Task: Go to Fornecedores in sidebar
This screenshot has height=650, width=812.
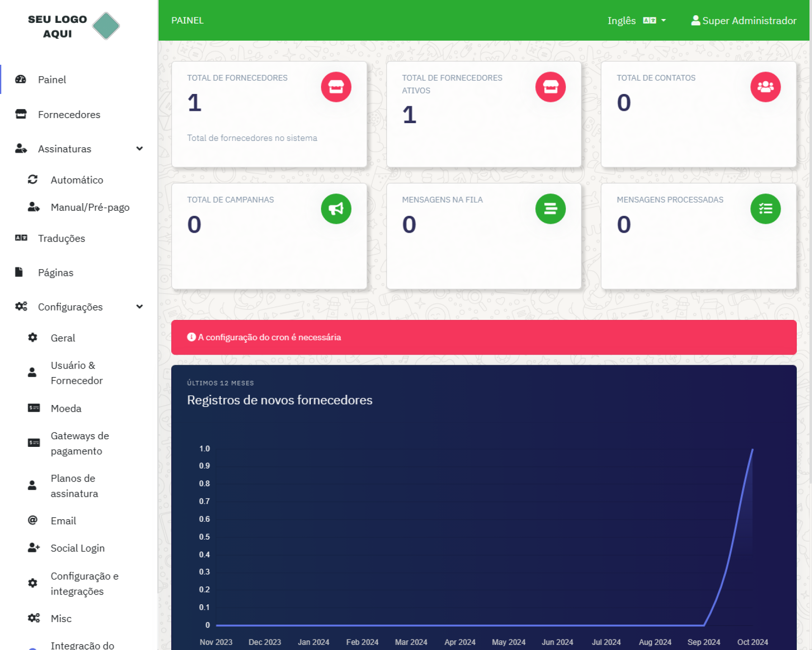Action: pyautogui.click(x=69, y=114)
